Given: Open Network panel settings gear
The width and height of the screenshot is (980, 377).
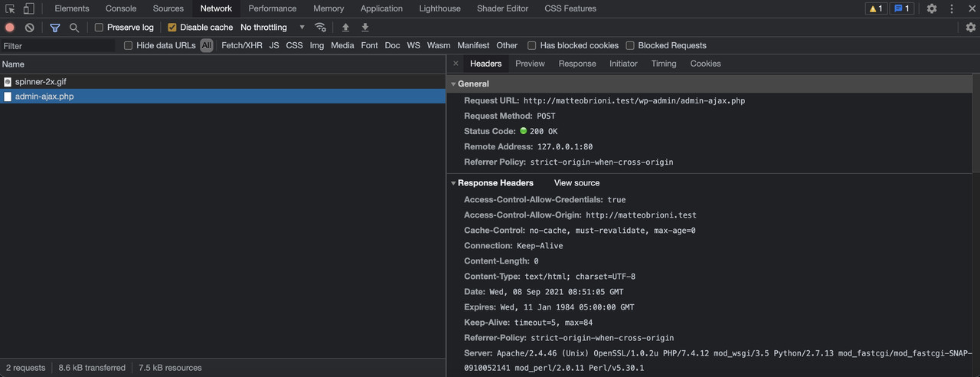Looking at the screenshot, I should [x=971, y=28].
